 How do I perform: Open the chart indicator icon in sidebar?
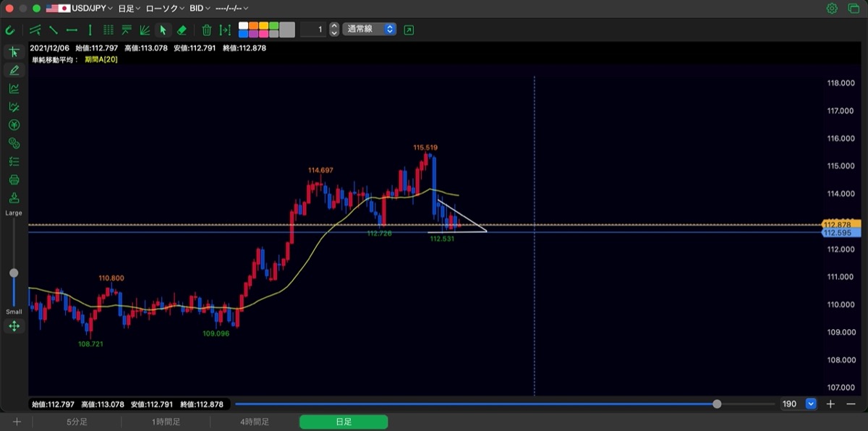(x=14, y=88)
